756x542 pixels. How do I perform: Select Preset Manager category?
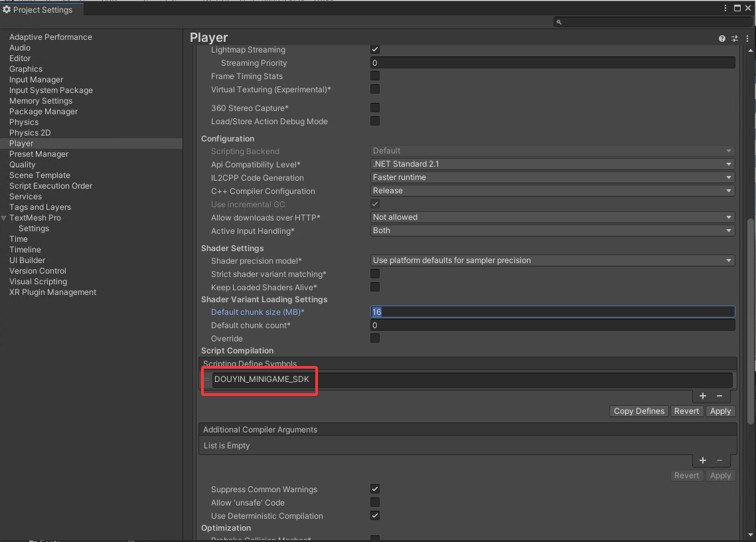pos(38,154)
